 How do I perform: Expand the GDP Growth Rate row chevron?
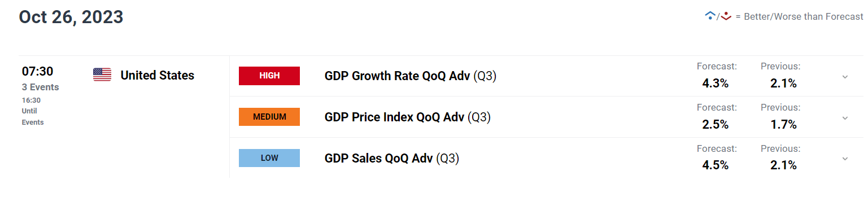coord(845,77)
